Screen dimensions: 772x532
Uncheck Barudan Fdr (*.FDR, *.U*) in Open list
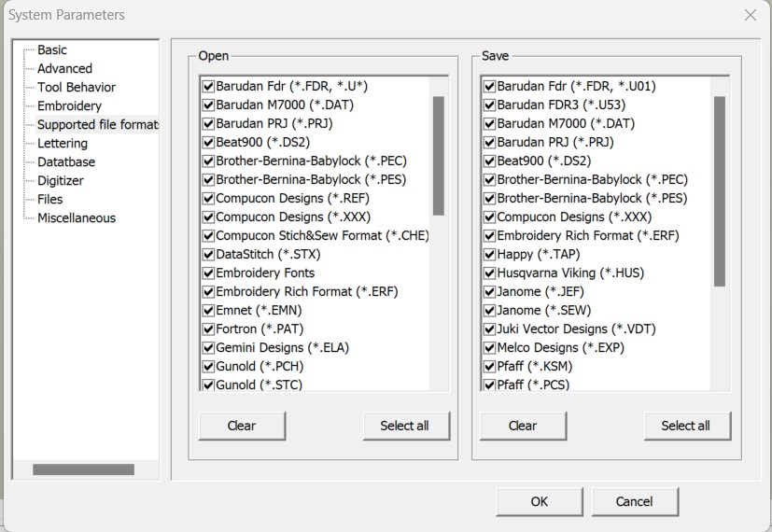tap(208, 87)
